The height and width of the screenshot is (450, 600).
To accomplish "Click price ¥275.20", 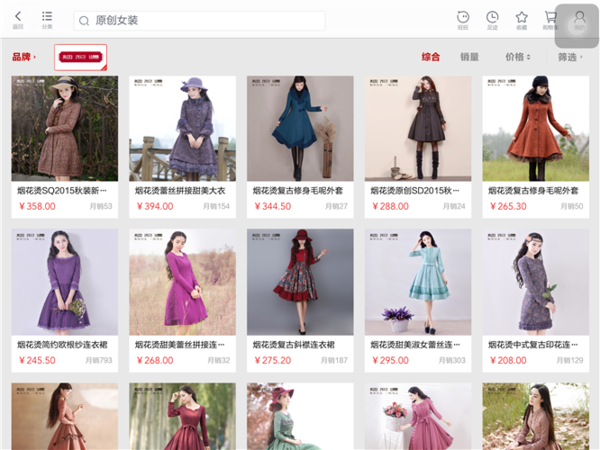I will (x=273, y=360).
